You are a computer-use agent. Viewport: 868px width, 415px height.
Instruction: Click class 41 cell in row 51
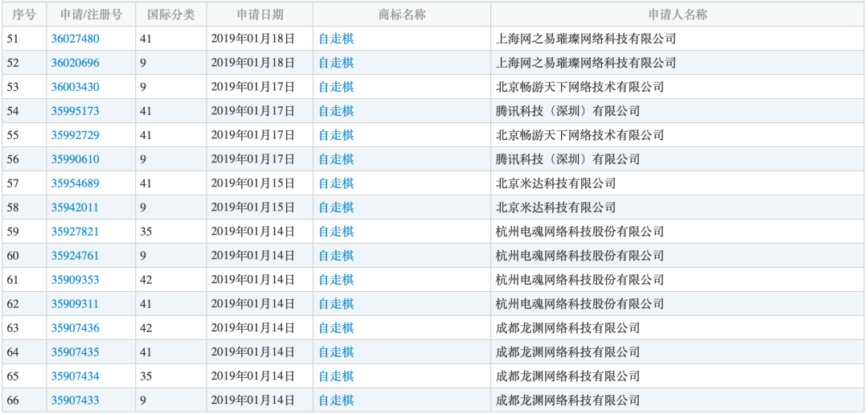coord(171,39)
